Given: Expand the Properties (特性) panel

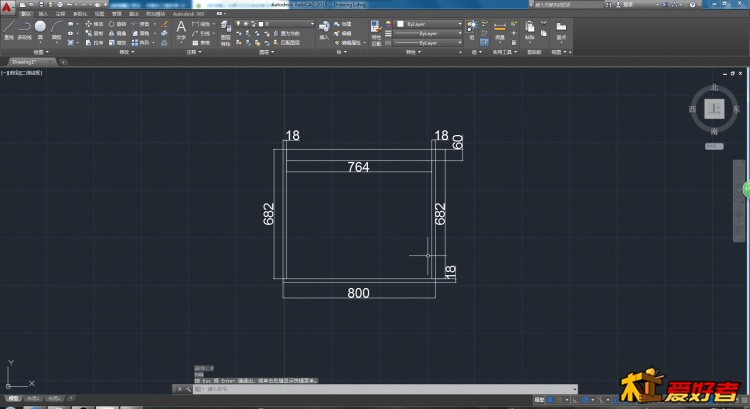Looking at the screenshot, I should (413, 52).
